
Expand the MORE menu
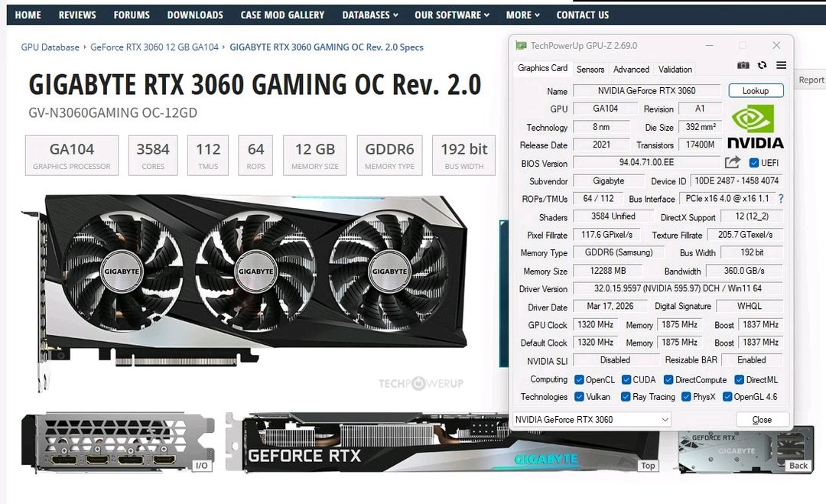522,15
